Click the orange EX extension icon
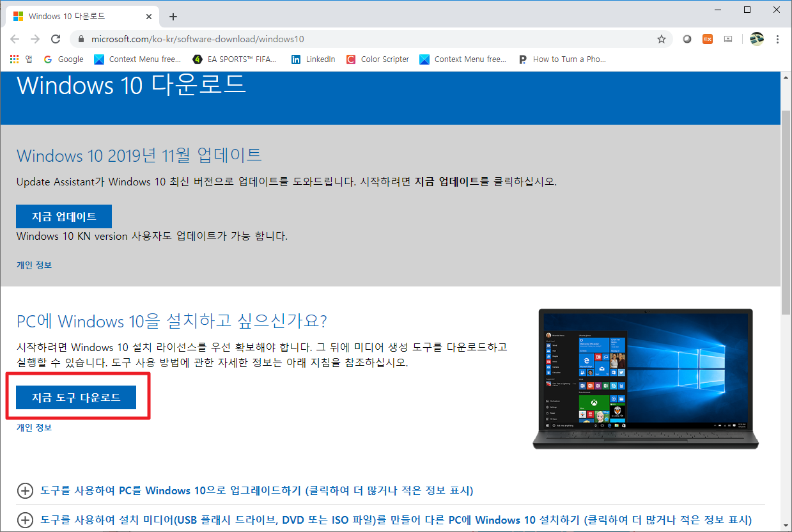The width and height of the screenshot is (792, 532). [708, 39]
